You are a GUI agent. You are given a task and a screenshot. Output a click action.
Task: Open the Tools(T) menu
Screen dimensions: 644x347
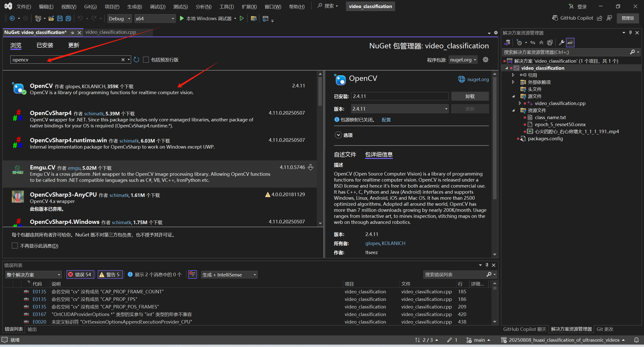[x=226, y=7]
